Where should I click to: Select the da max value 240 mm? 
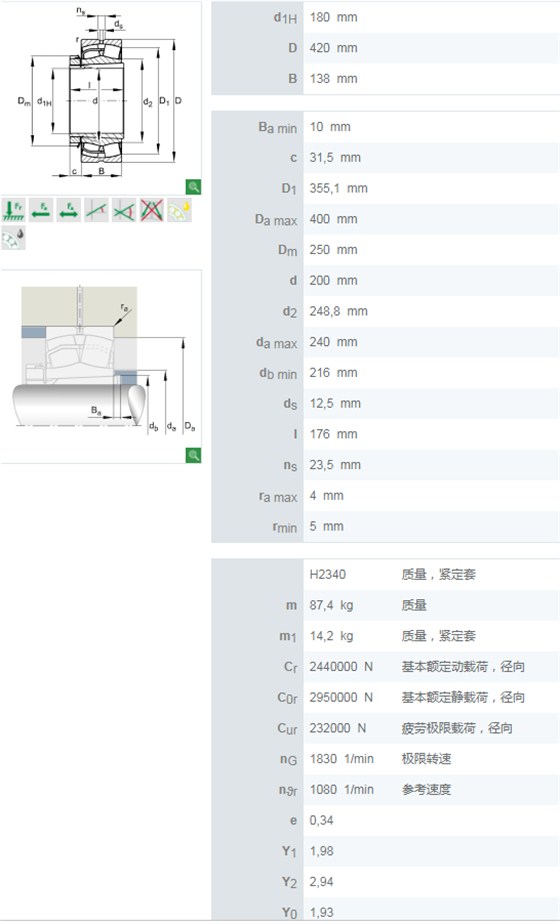(x=333, y=342)
